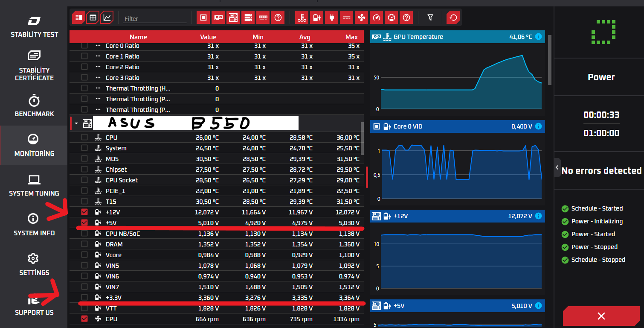Screen dimensions: 644x328
Task: Sort table by Min column
Action: click(x=258, y=37)
